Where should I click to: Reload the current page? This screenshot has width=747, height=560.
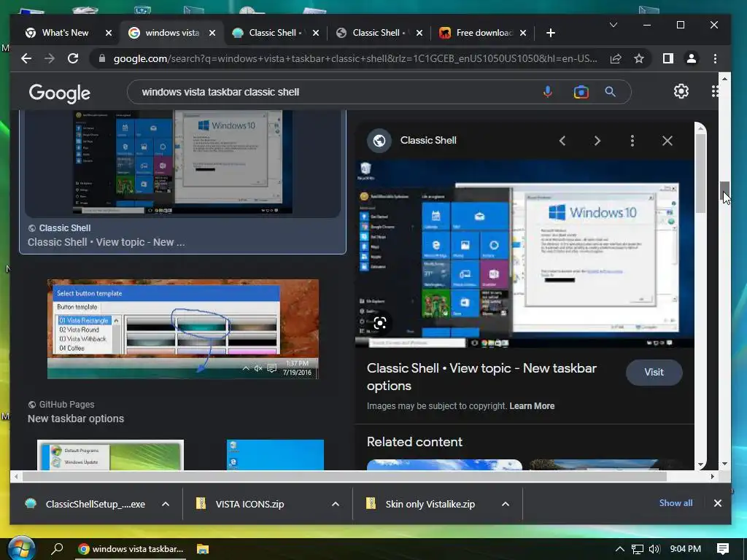(x=73, y=58)
